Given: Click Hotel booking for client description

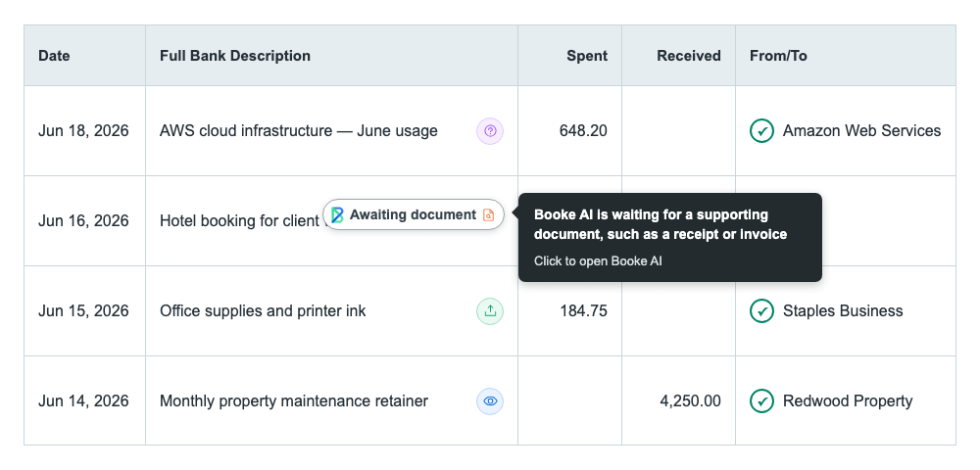Looking at the screenshot, I should (240, 221).
